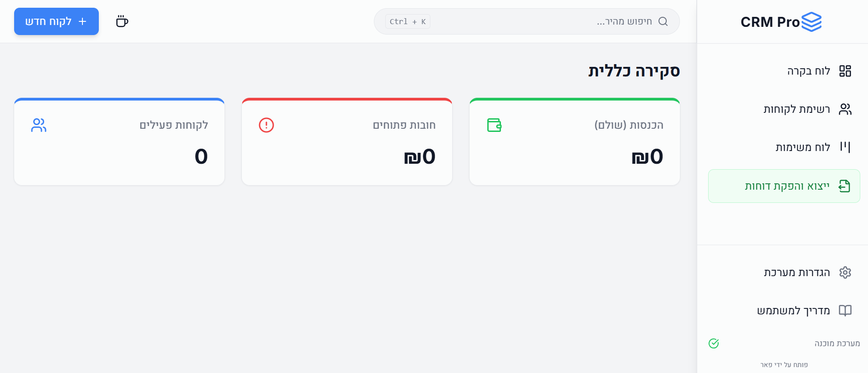This screenshot has height=373, width=868.
Task: Click the red alert icon on debts card
Action: 266,125
